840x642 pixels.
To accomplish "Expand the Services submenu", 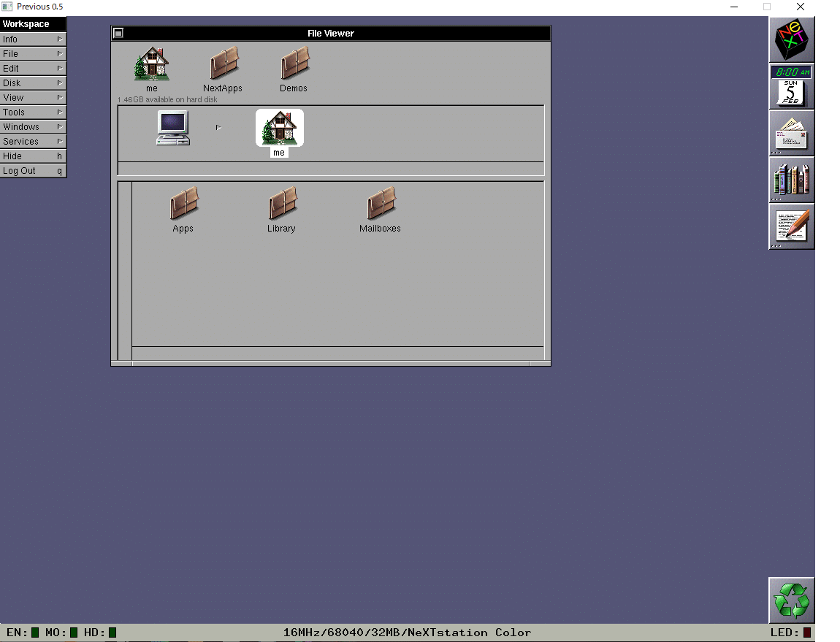I will click(x=33, y=142).
